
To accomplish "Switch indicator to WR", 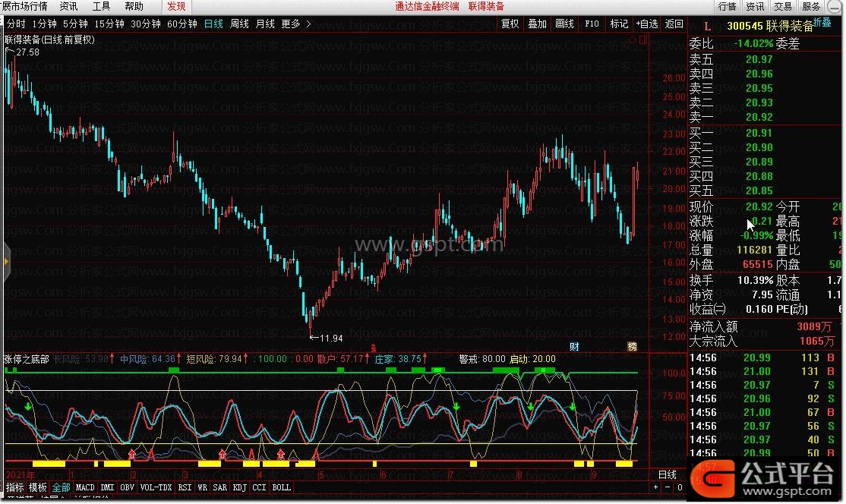I will tap(202, 487).
